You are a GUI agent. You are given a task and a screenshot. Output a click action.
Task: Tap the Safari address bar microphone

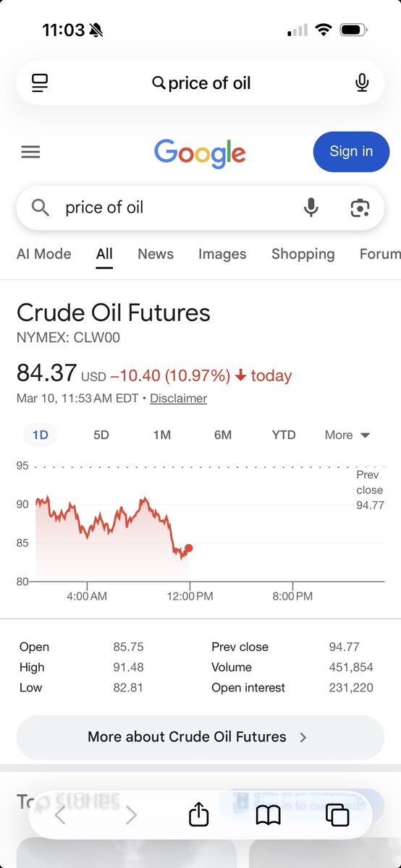pyautogui.click(x=362, y=83)
